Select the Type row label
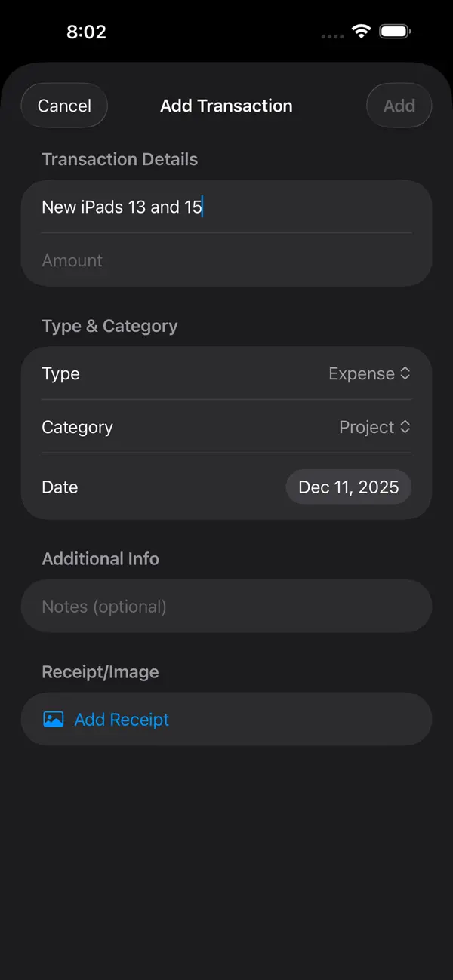This screenshot has width=453, height=980. click(60, 373)
